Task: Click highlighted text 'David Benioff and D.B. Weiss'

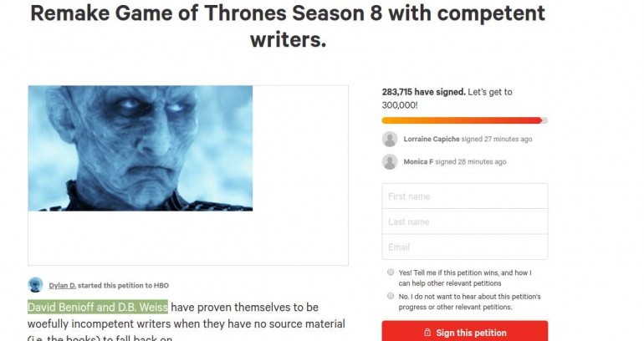Action: pos(98,307)
